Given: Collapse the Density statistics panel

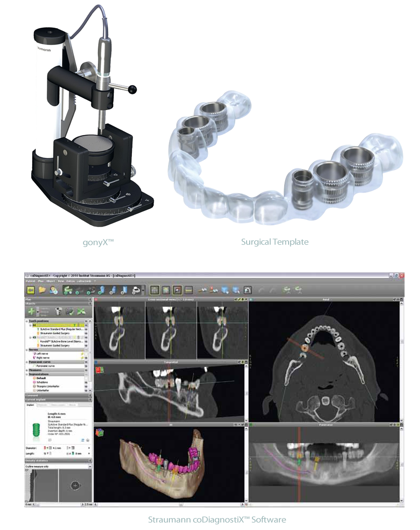Looking at the screenshot, I should [90, 461].
